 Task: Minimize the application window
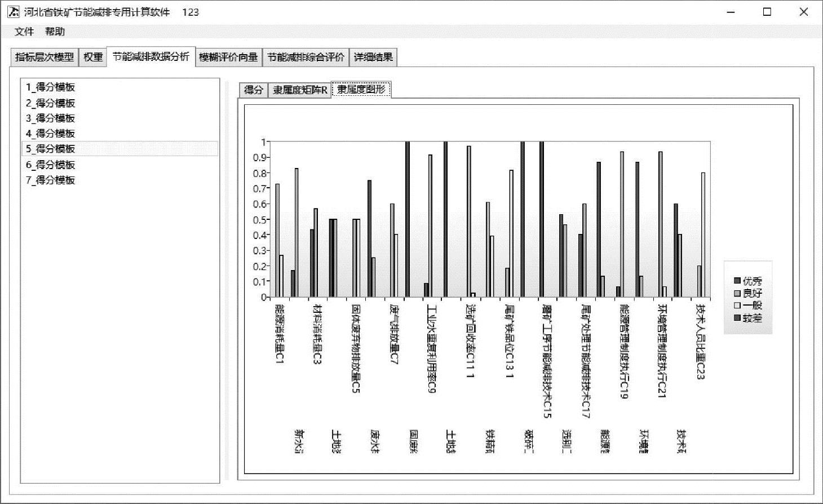point(731,12)
